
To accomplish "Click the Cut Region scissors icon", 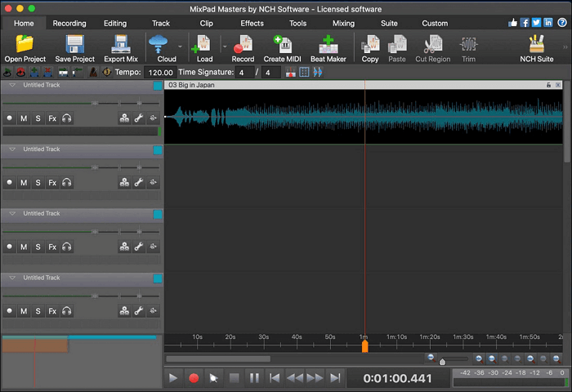I will pyautogui.click(x=432, y=44).
